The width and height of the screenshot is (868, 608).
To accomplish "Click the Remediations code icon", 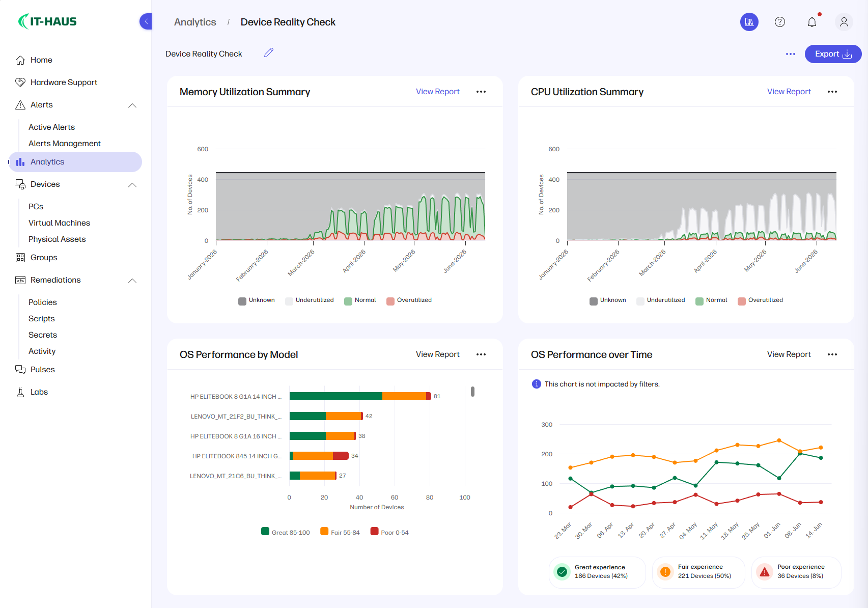I will pos(20,280).
